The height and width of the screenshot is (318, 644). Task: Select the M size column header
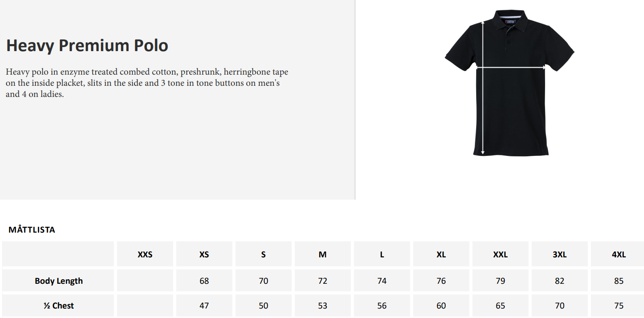coord(322,254)
